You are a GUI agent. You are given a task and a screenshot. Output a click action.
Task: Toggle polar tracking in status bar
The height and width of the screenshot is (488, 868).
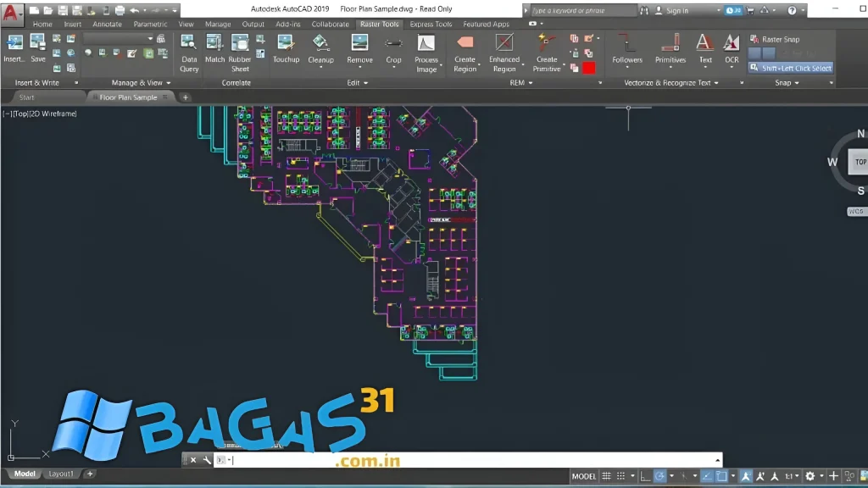[x=659, y=476]
